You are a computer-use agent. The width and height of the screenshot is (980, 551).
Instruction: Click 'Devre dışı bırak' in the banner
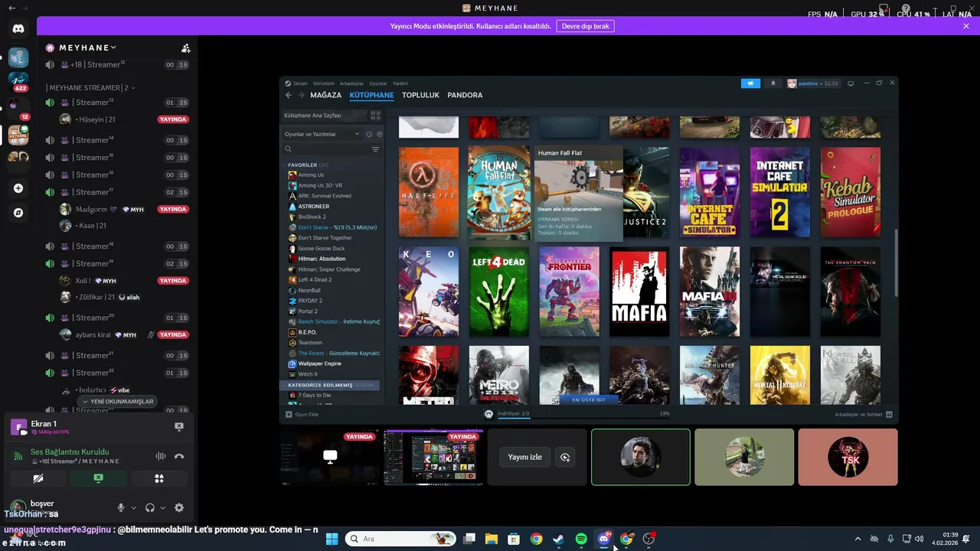tap(585, 26)
